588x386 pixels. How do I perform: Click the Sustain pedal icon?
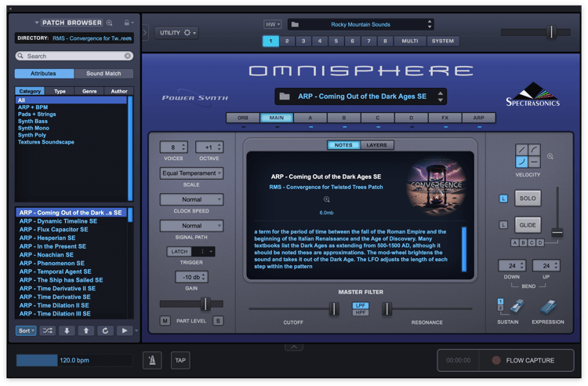click(517, 306)
